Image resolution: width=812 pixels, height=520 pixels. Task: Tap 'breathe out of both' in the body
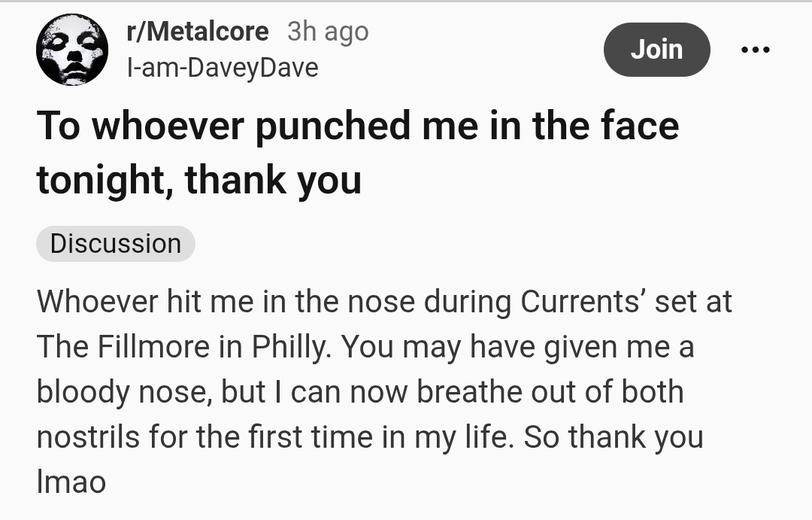point(550,392)
